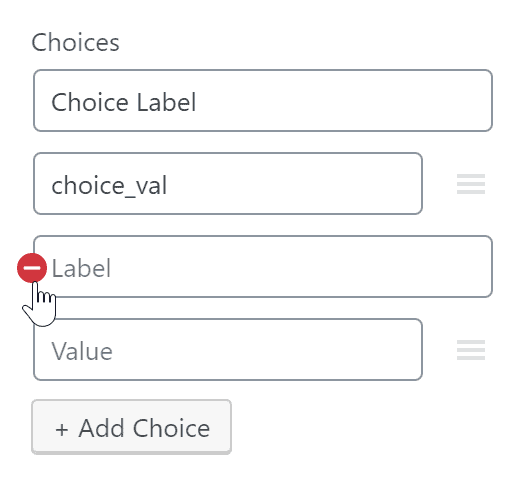Click the three-line icon right of choice_val
523x489 pixels.
coord(471,183)
